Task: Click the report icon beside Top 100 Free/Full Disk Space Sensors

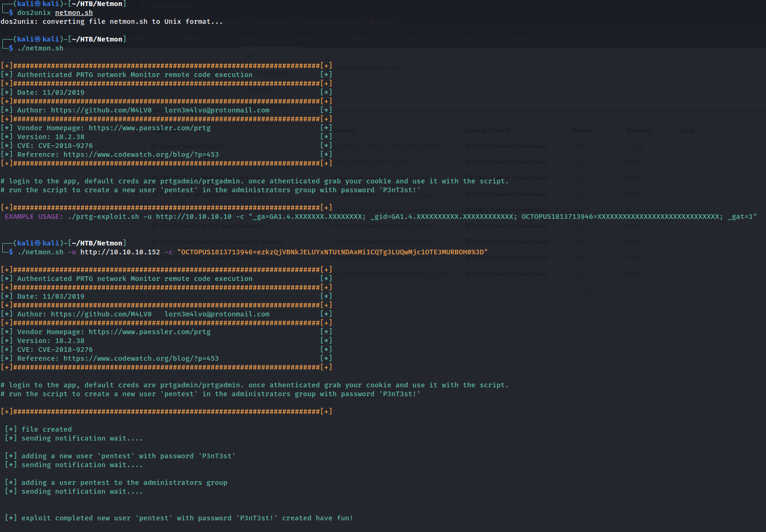Action: pos(155,226)
